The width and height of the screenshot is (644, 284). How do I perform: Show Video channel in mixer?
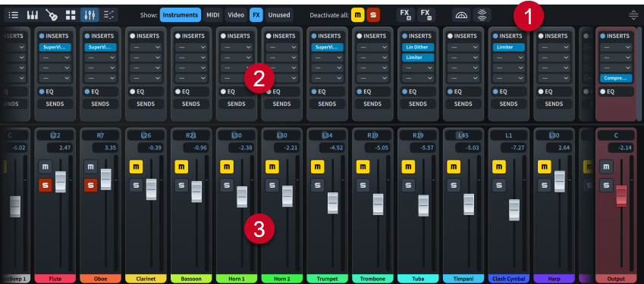click(x=236, y=15)
